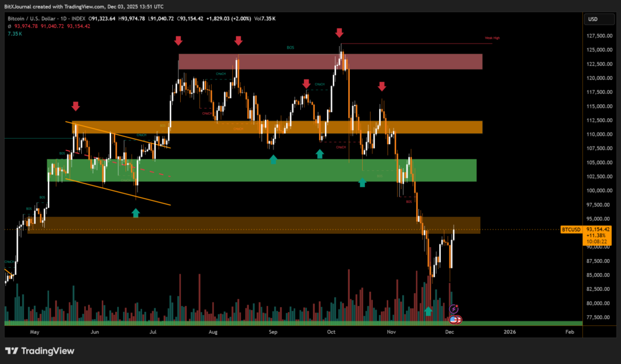Click the 100,000.00 price axis label
Viewport: 621px width, 364px height.
[598, 191]
